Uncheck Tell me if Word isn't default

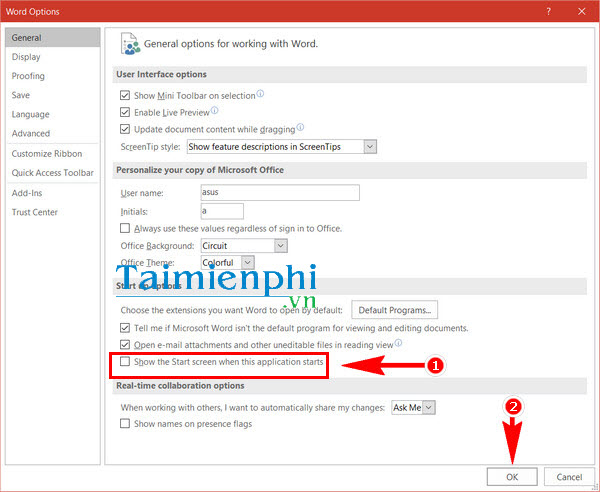(125, 328)
